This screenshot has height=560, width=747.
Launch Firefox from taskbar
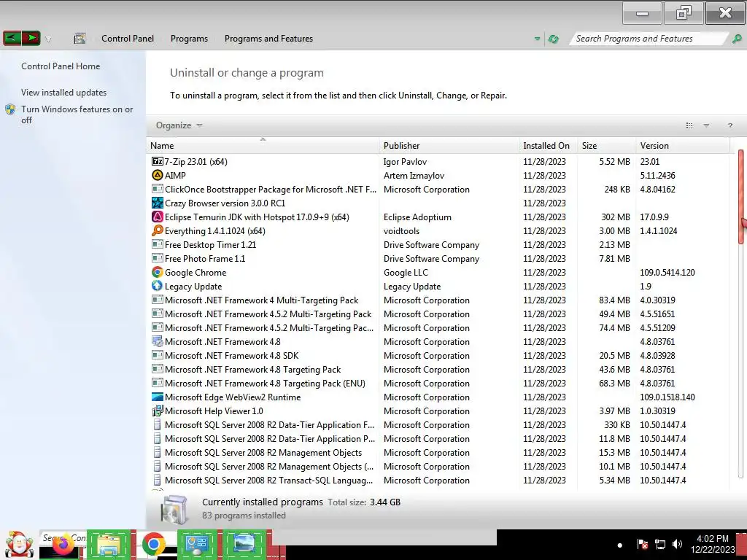[x=63, y=545]
